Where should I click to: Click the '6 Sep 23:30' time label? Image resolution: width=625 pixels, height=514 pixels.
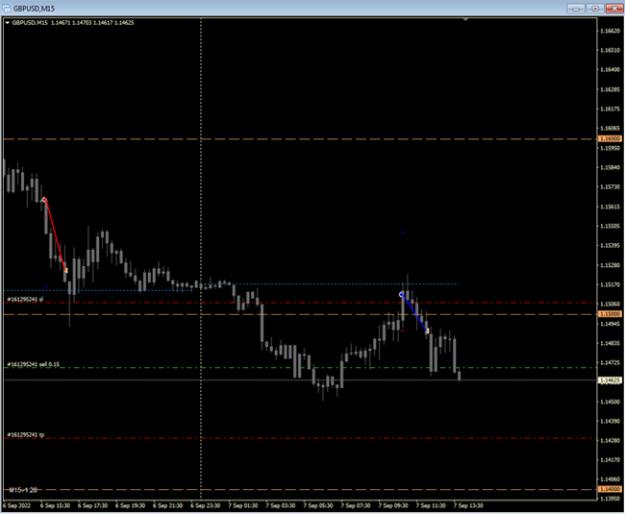tap(205, 506)
